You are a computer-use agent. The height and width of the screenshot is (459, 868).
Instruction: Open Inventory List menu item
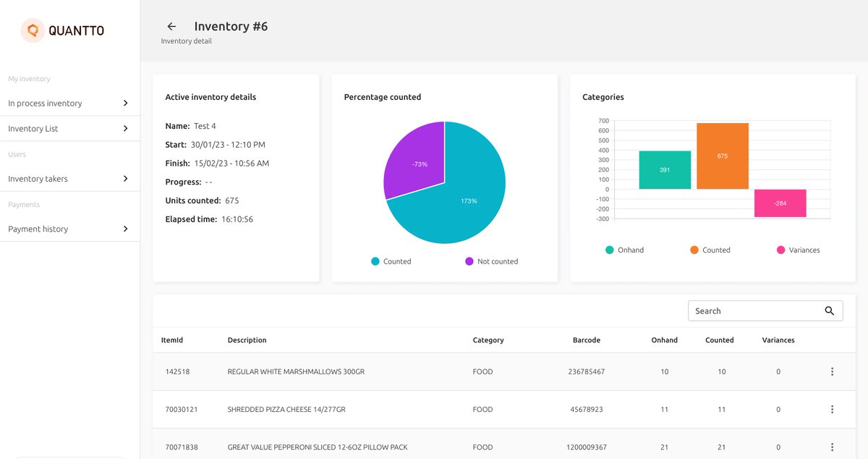[69, 128]
